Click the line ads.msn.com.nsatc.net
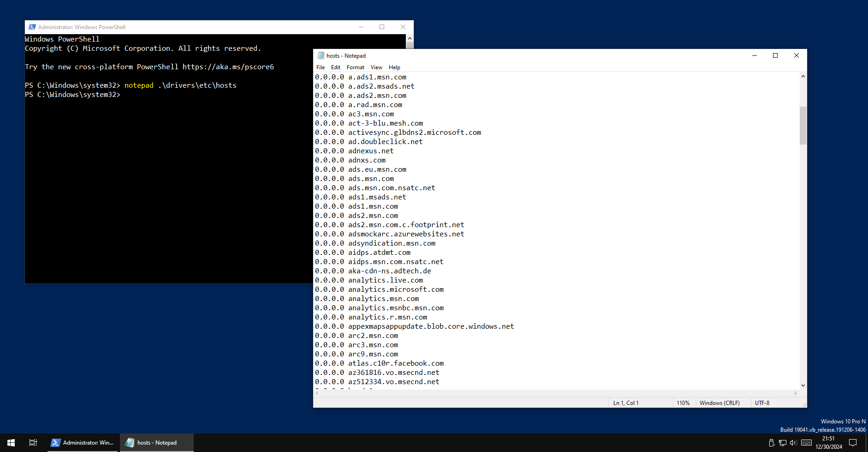The height and width of the screenshot is (452, 868). pos(375,188)
